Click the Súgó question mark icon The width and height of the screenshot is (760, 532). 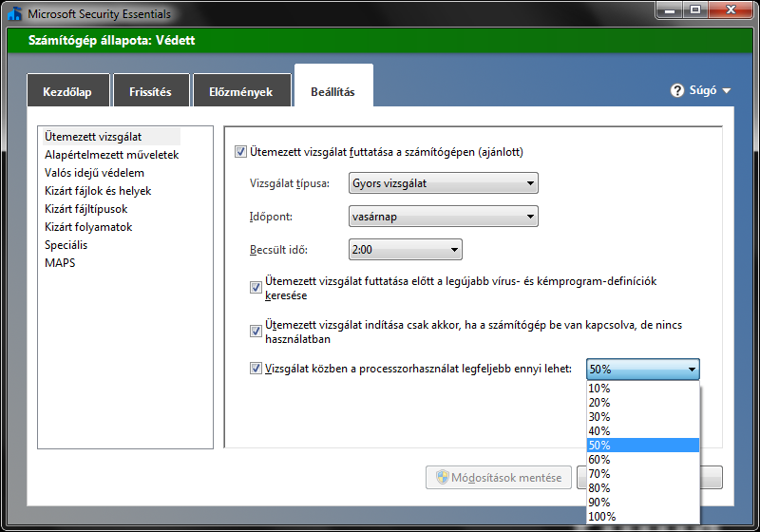[677, 90]
